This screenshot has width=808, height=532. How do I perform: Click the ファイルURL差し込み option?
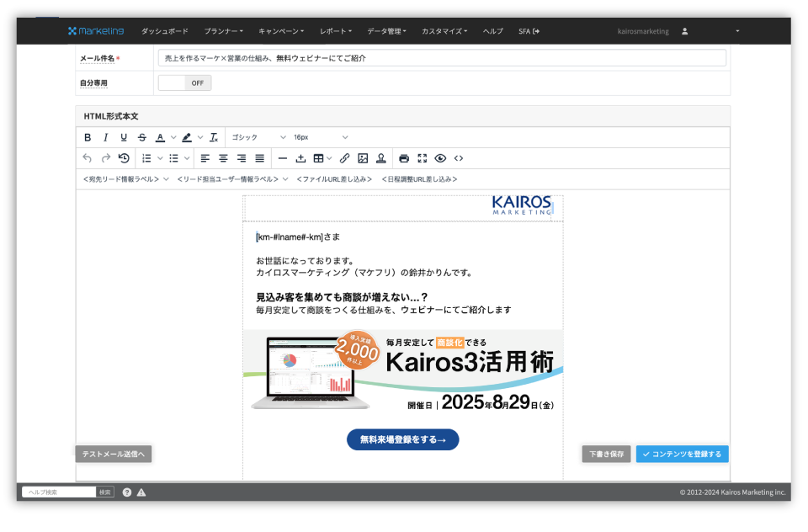pos(334,179)
